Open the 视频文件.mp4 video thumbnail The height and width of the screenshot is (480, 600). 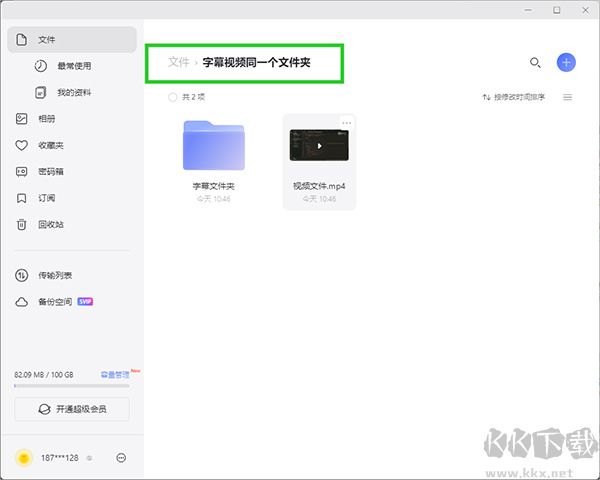pos(319,145)
